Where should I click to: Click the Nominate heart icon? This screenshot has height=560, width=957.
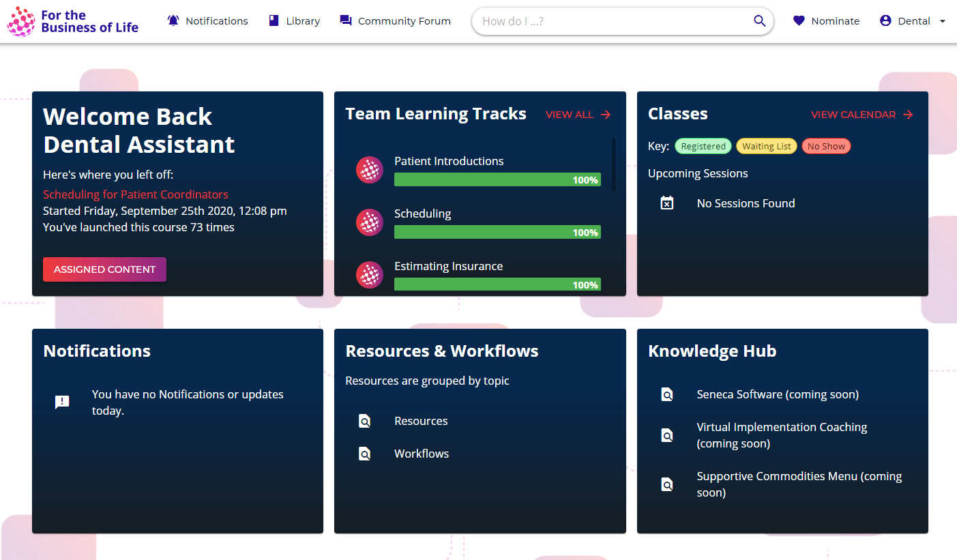coord(799,21)
